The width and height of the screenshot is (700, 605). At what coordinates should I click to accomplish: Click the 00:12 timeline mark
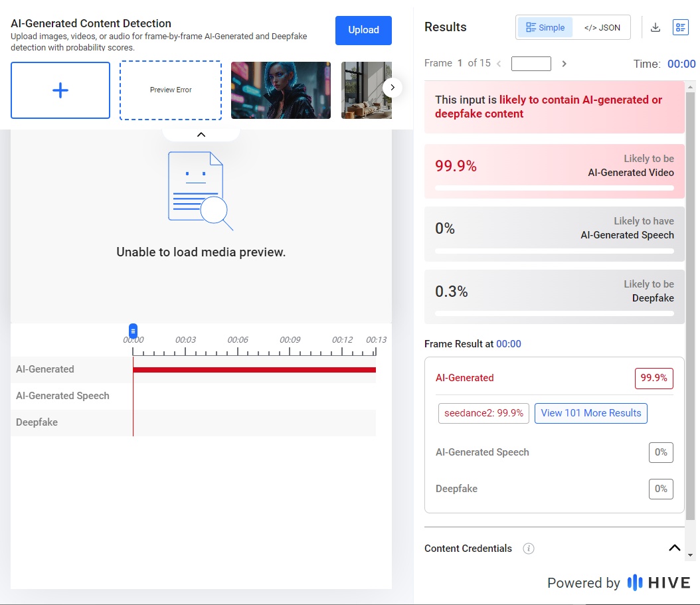coord(342,340)
